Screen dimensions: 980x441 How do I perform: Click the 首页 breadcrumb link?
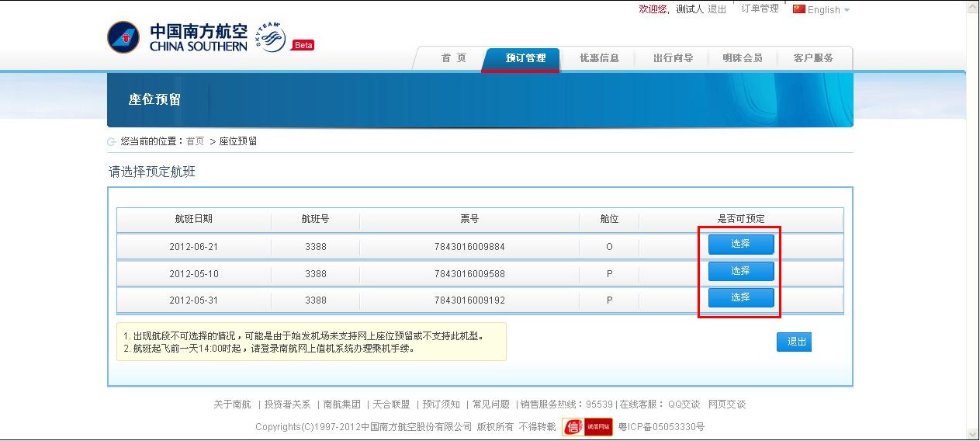195,141
